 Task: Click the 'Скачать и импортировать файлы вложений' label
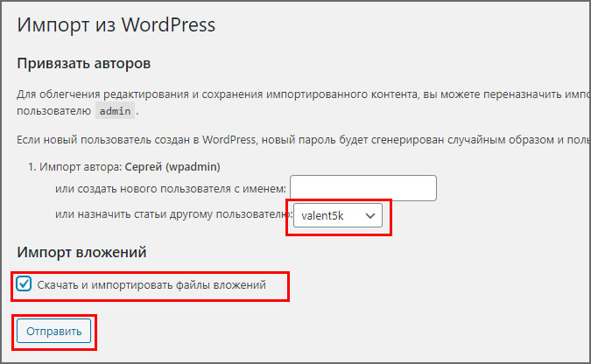click(x=151, y=285)
